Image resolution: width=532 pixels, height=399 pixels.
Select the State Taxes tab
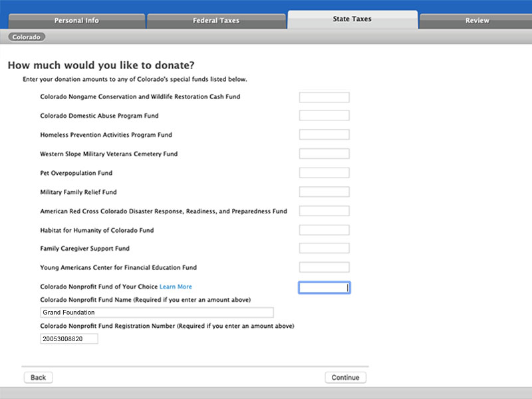[x=352, y=19]
